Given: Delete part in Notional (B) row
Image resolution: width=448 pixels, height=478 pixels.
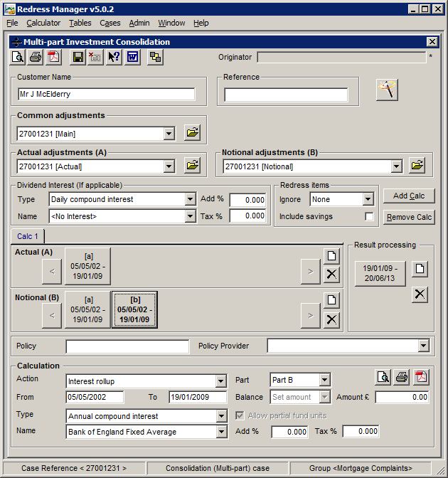Looking at the screenshot, I should 331,319.
